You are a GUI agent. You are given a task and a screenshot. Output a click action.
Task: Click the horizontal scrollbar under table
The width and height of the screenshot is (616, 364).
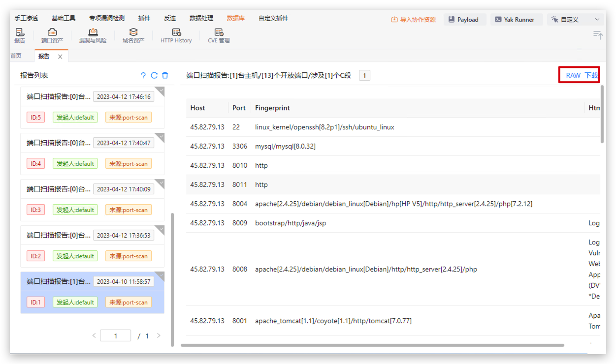tap(372, 345)
